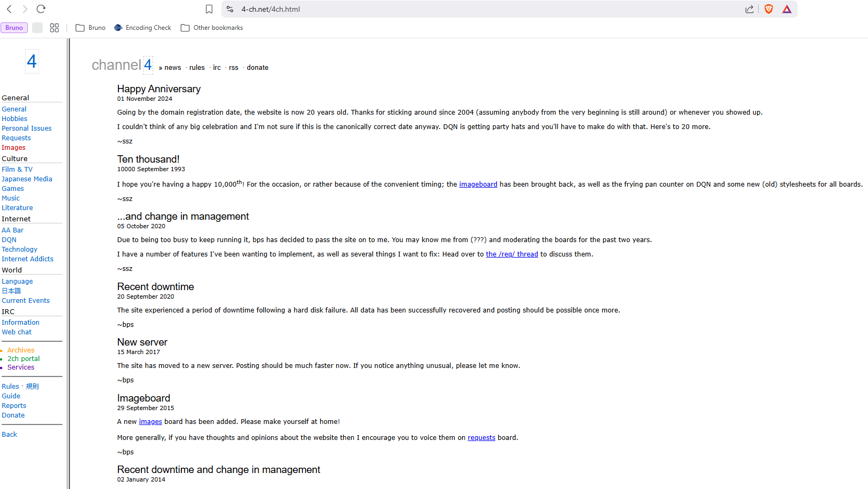Click the sidebar number 4 logo
This screenshot has width=868, height=489.
click(x=32, y=61)
